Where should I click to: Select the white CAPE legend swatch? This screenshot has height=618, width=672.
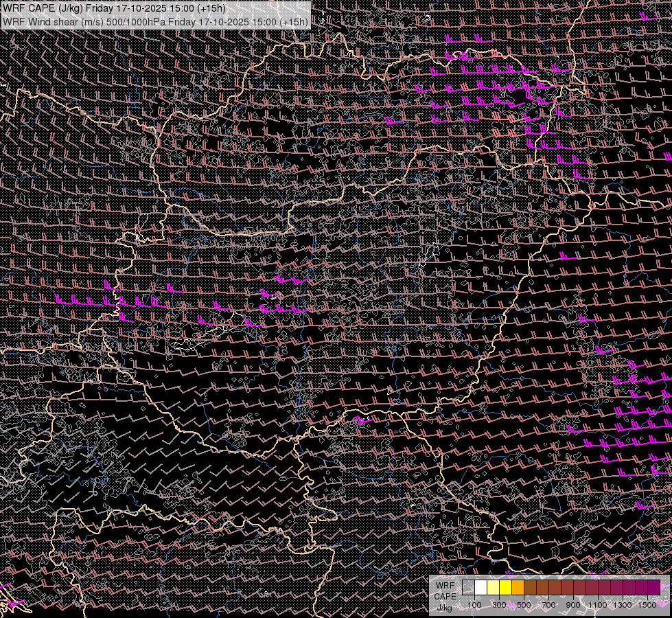tap(480, 588)
